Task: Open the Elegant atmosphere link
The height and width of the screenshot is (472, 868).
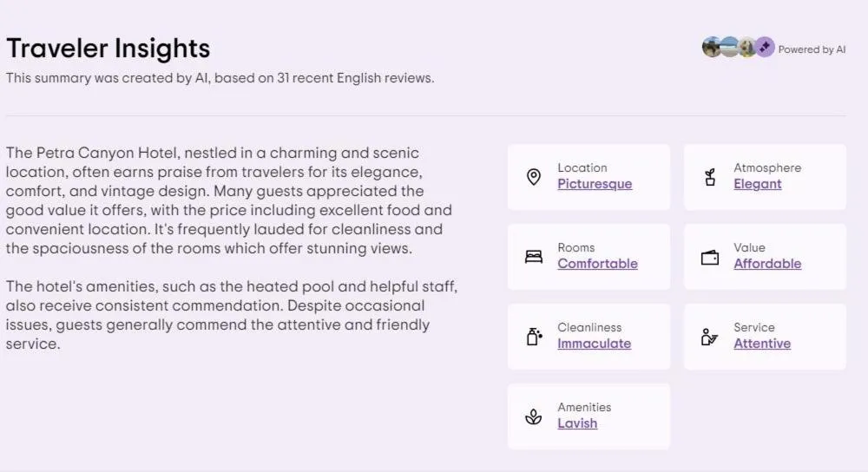Action: 757,184
